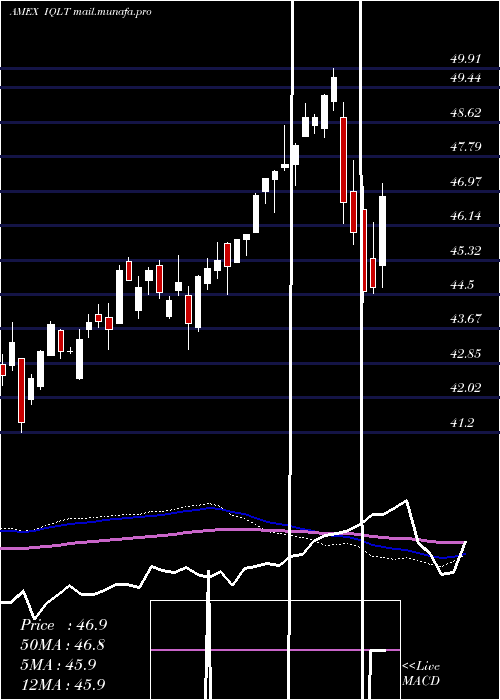The width and height of the screenshot is (500, 700).
Task: Select the 48.62 price level label
Action: (x=466, y=112)
